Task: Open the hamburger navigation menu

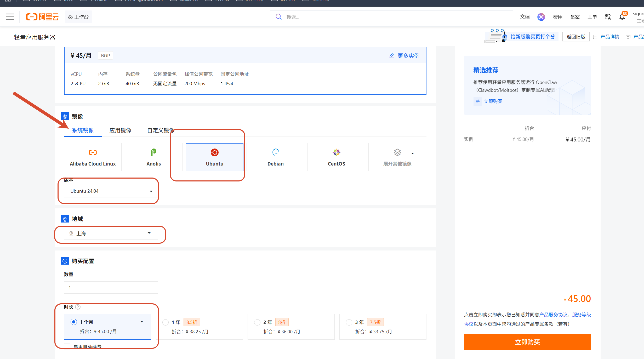Action: (x=10, y=17)
